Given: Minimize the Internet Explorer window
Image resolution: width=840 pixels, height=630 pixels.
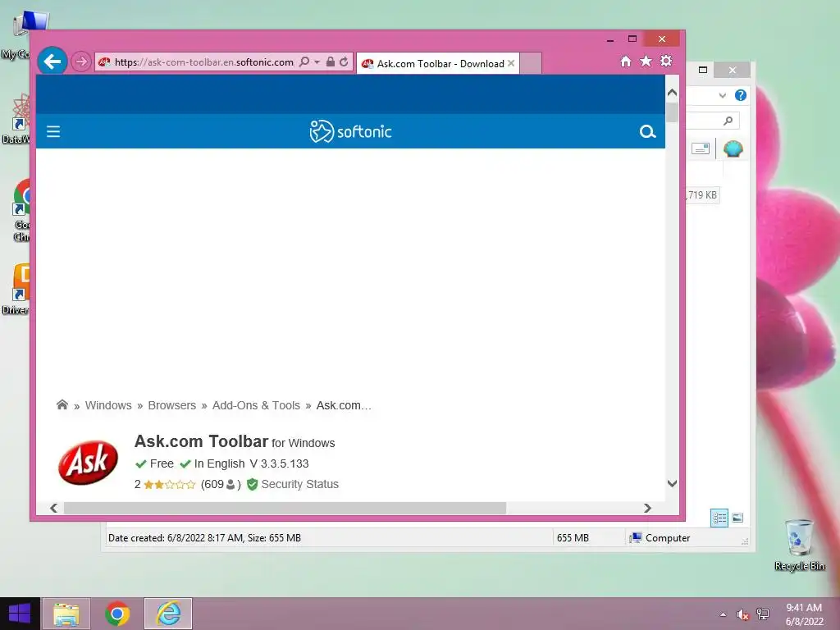Looking at the screenshot, I should pyautogui.click(x=610, y=39).
